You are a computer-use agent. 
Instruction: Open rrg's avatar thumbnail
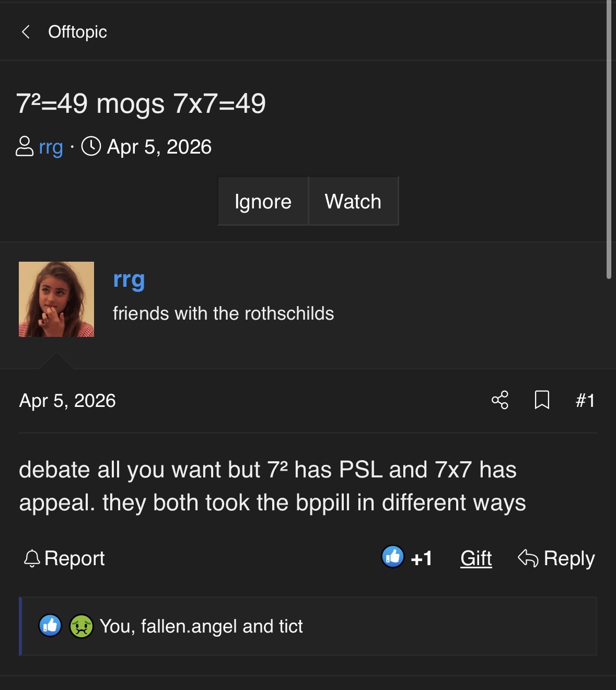56,299
